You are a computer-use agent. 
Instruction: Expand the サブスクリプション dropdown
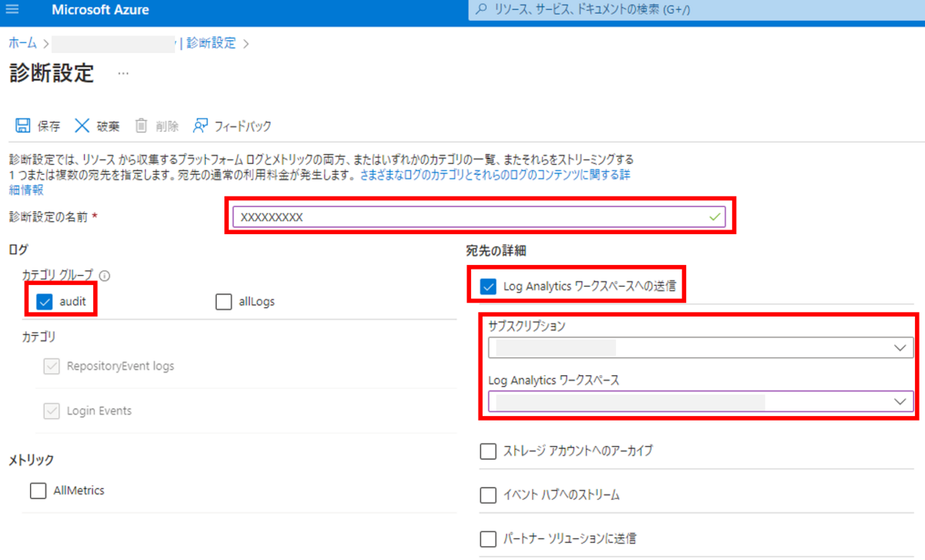tap(701, 348)
